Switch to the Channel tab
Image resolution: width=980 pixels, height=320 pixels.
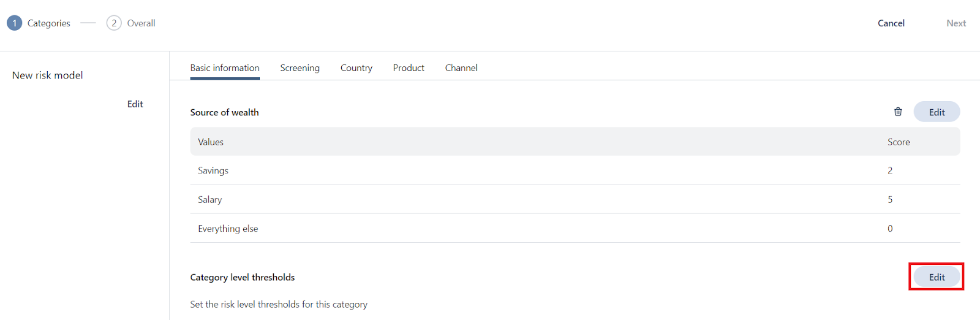coord(461,68)
